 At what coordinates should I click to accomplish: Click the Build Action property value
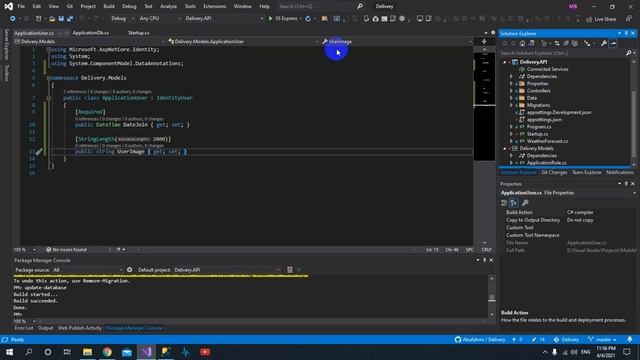click(601, 212)
